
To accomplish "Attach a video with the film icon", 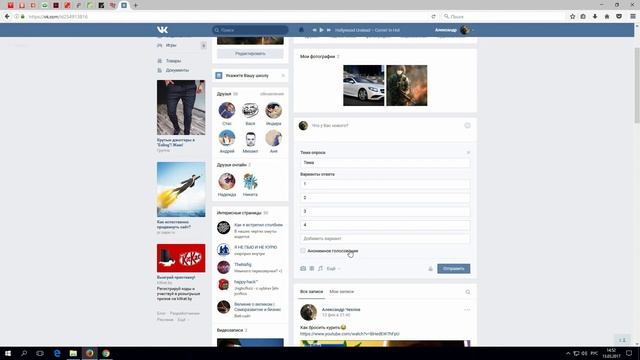I will pyautogui.click(x=312, y=269).
